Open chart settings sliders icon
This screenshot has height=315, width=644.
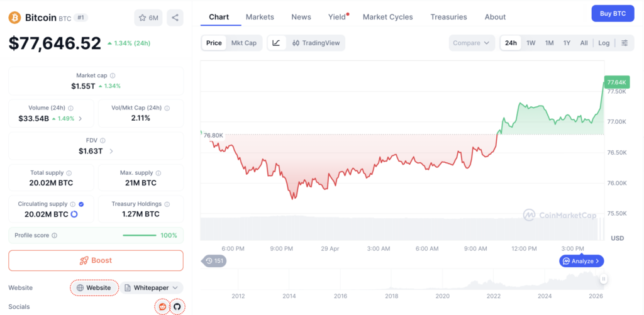[x=625, y=43]
